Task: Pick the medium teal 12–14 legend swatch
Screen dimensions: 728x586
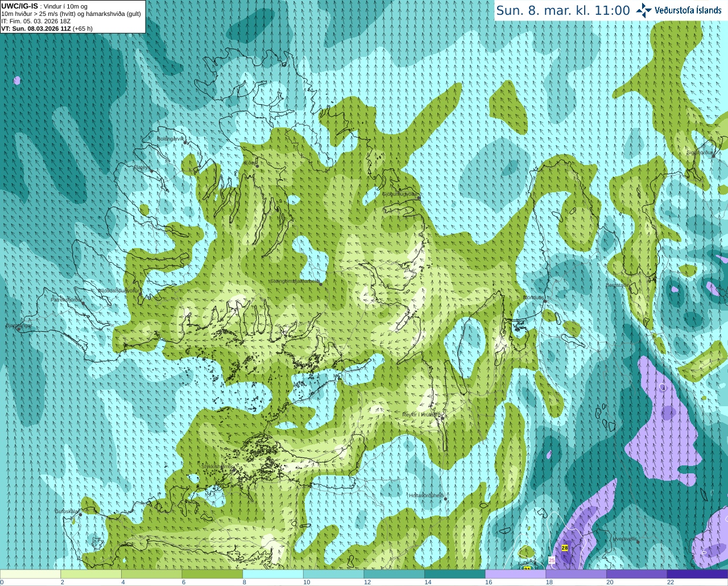Action: 394,574
